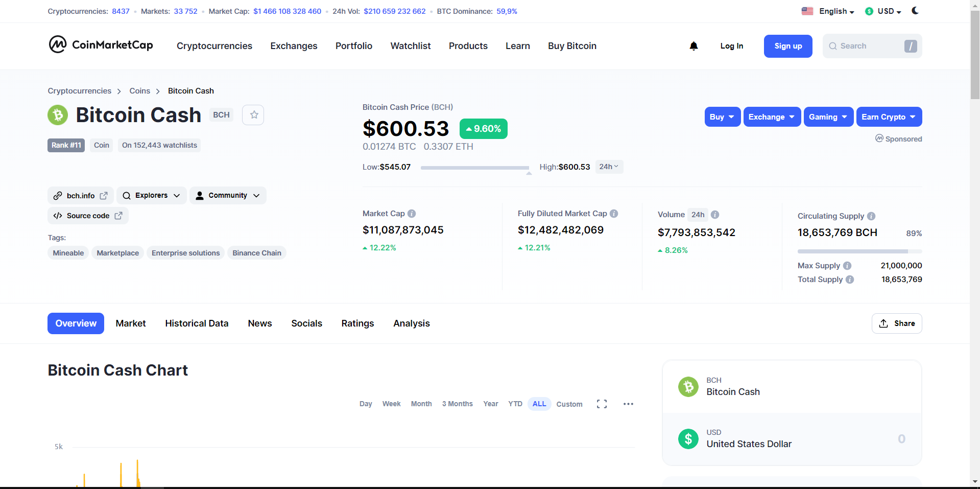Click Fully Diluted Market Cap info icon

(x=614, y=214)
